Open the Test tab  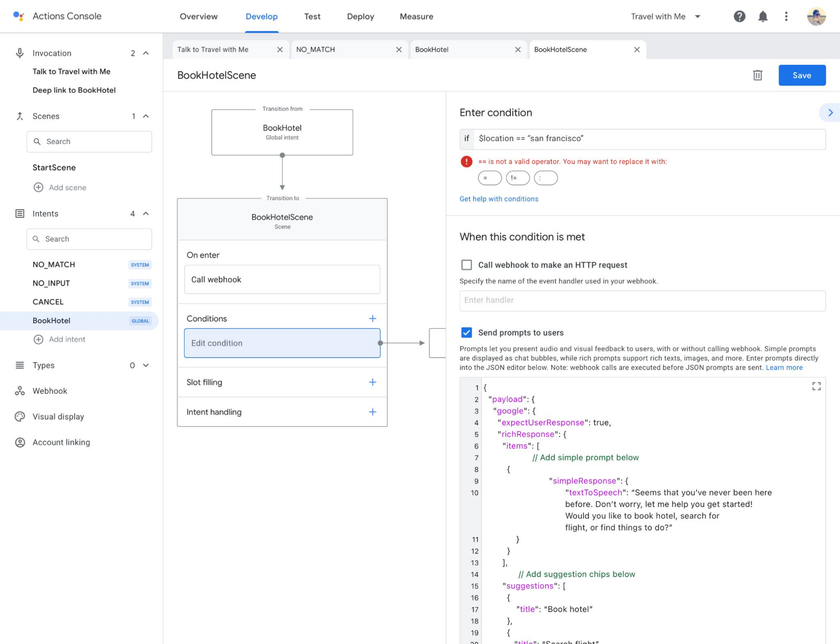point(312,17)
